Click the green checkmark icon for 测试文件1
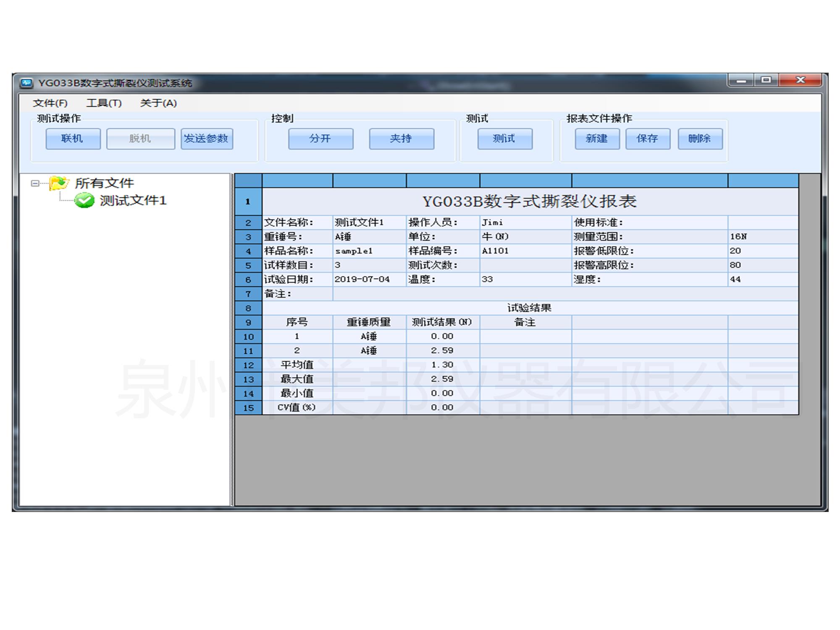 [x=84, y=200]
